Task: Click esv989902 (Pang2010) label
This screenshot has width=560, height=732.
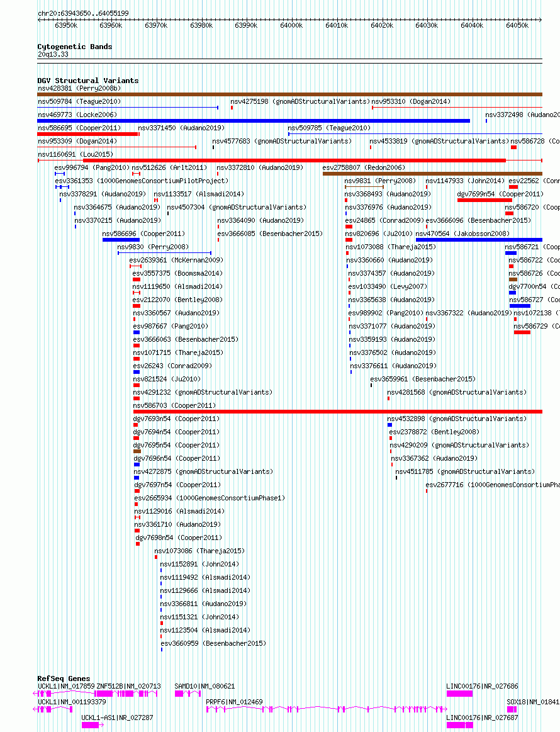Action: (386, 313)
